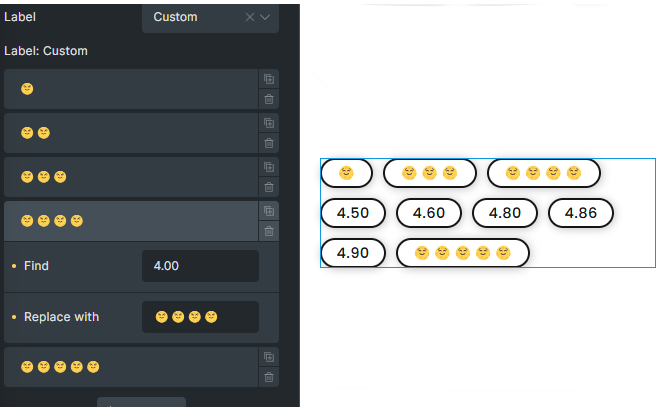
Task: Duplicate the single-emoji label row
Action: point(269,79)
